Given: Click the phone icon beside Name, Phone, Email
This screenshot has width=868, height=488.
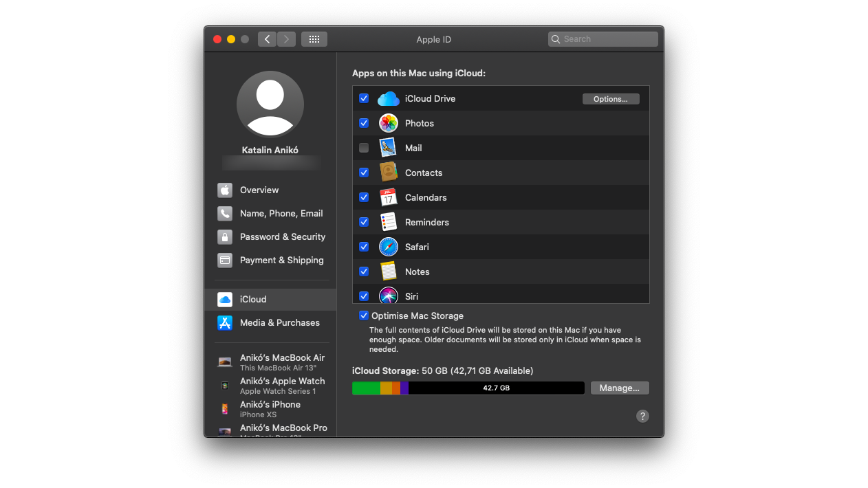Looking at the screenshot, I should pos(225,214).
